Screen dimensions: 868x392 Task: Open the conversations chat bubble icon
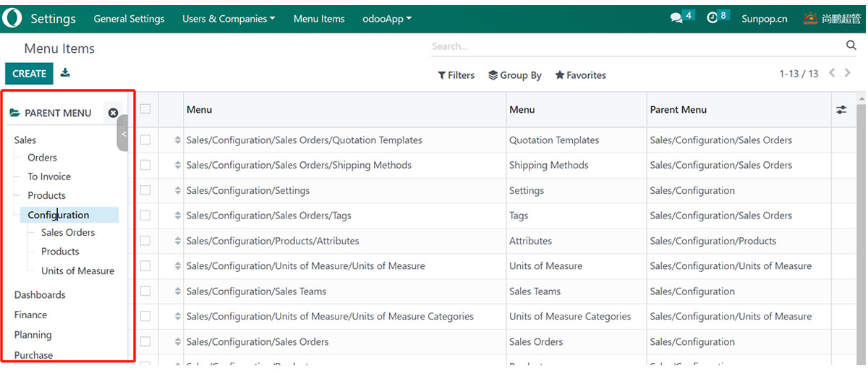coord(676,18)
